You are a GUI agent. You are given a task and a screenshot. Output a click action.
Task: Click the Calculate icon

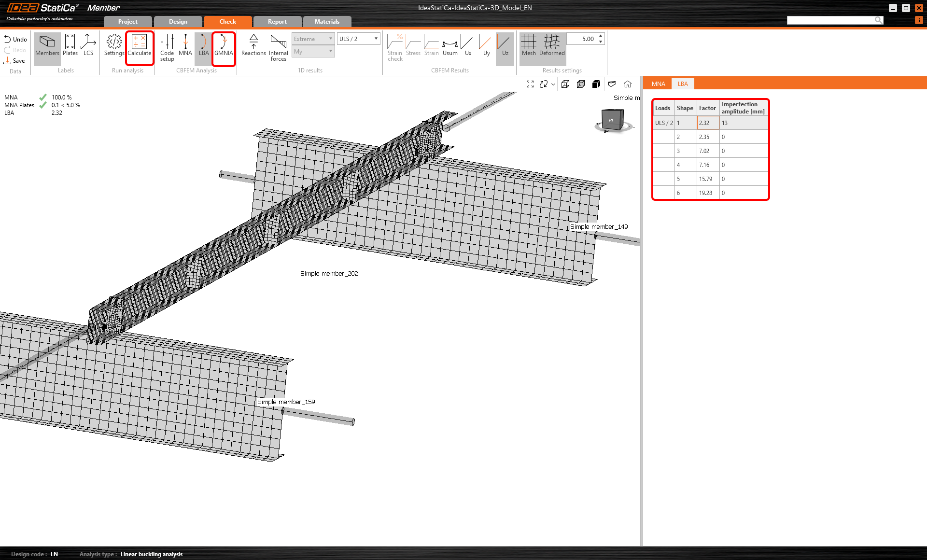click(139, 46)
